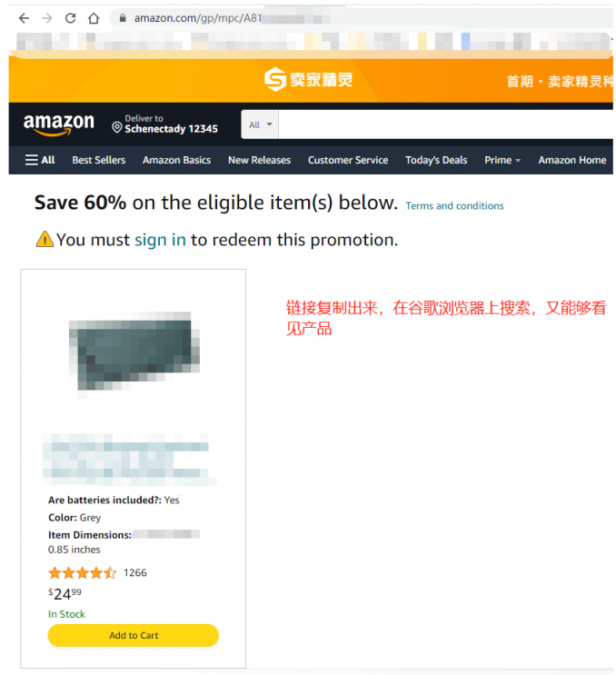The width and height of the screenshot is (616, 675).
Task: Click the padlock site security icon
Action: click(123, 18)
